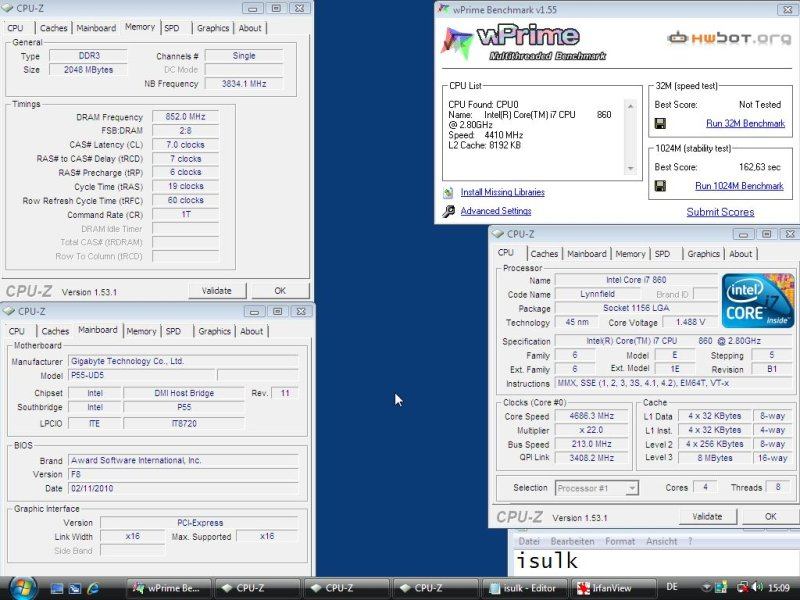
Task: Click the DRAM Frequency 852.0 MHz value
Action: coord(186,117)
